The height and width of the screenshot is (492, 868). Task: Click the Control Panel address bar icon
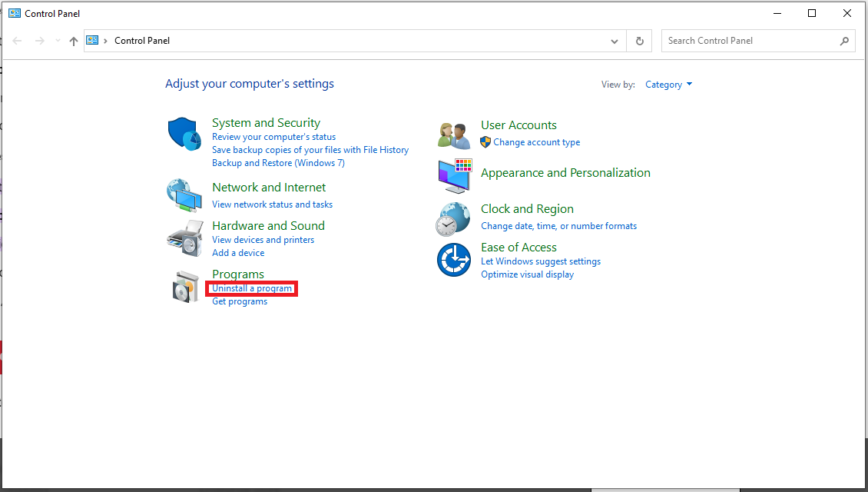92,41
